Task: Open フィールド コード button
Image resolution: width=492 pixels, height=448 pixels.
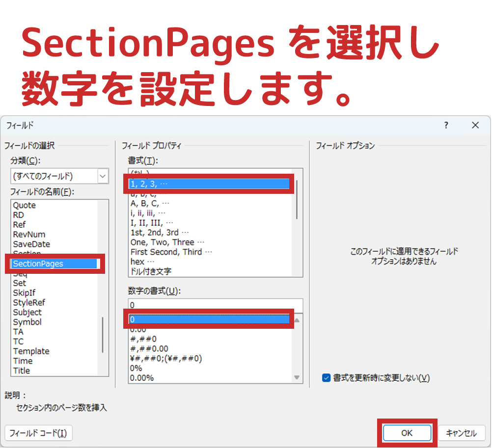Action: click(x=38, y=433)
